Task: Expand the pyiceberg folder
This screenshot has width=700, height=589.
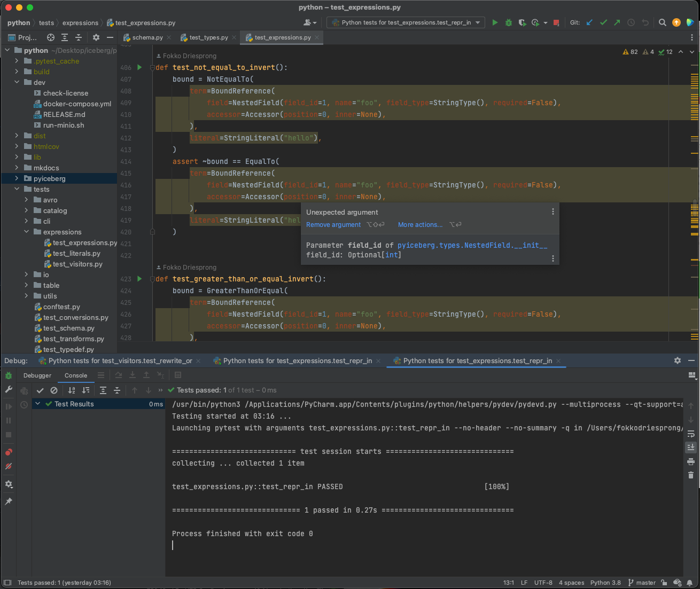Action: [x=17, y=178]
